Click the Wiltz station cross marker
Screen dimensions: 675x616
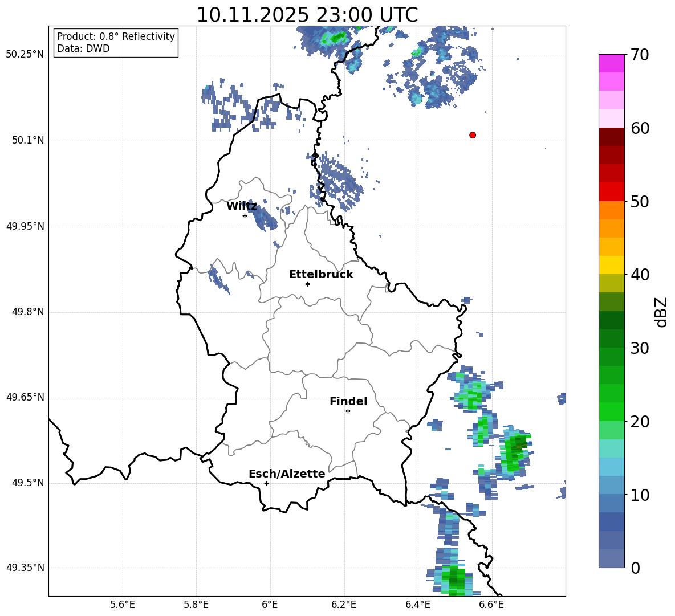(245, 215)
